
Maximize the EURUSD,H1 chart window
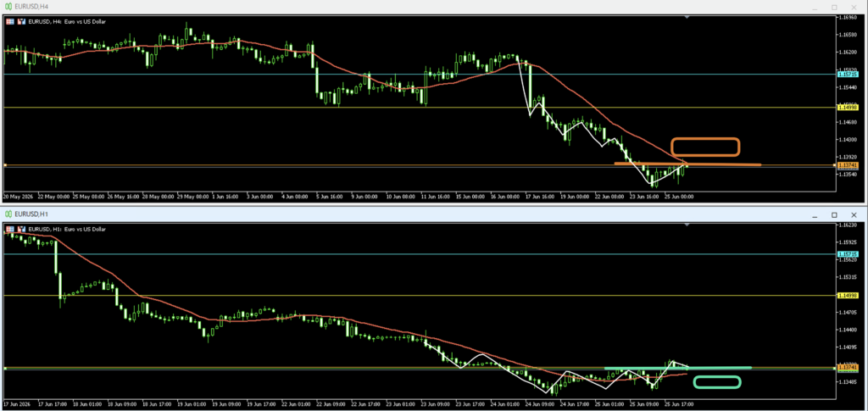834,214
